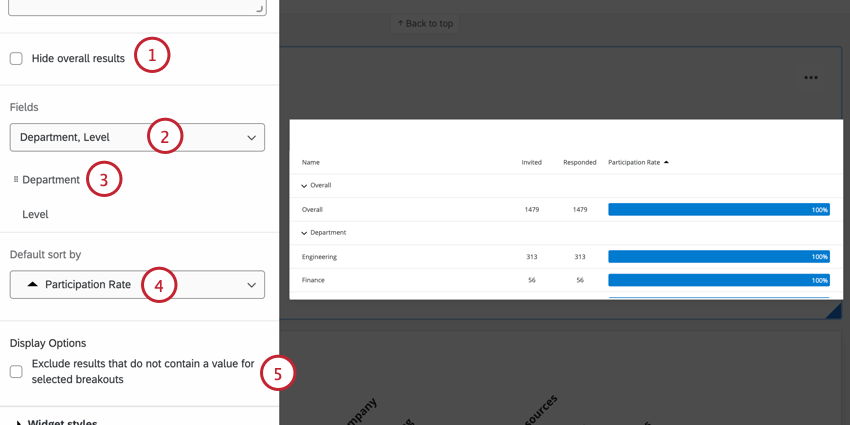The width and height of the screenshot is (850, 425).
Task: Select the Department field item
Action: tap(51, 179)
